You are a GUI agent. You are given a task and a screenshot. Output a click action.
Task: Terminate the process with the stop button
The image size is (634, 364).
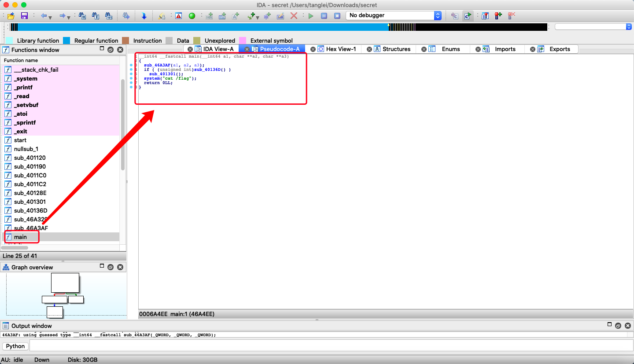(x=337, y=16)
